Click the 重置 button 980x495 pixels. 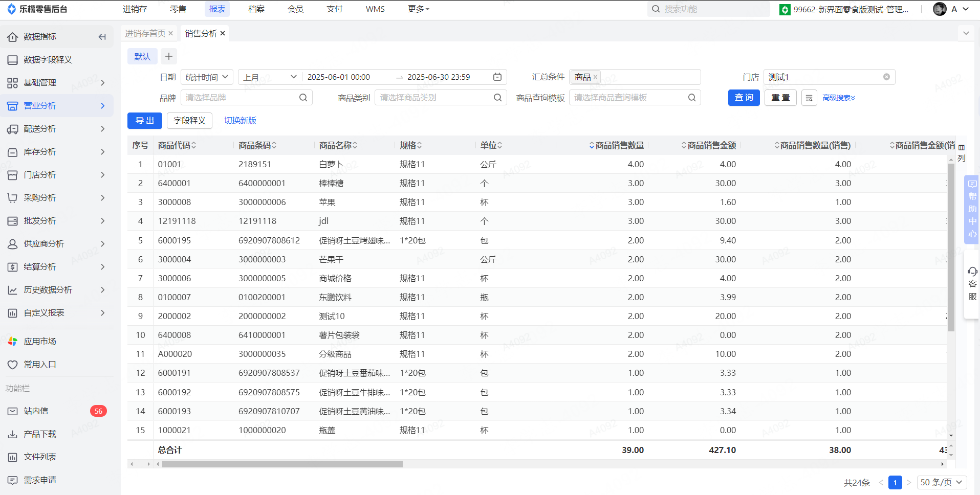(780, 98)
